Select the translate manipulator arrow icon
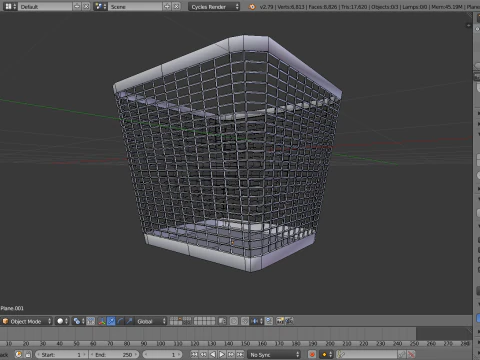Screen dimensions: 480x360 point(111,321)
